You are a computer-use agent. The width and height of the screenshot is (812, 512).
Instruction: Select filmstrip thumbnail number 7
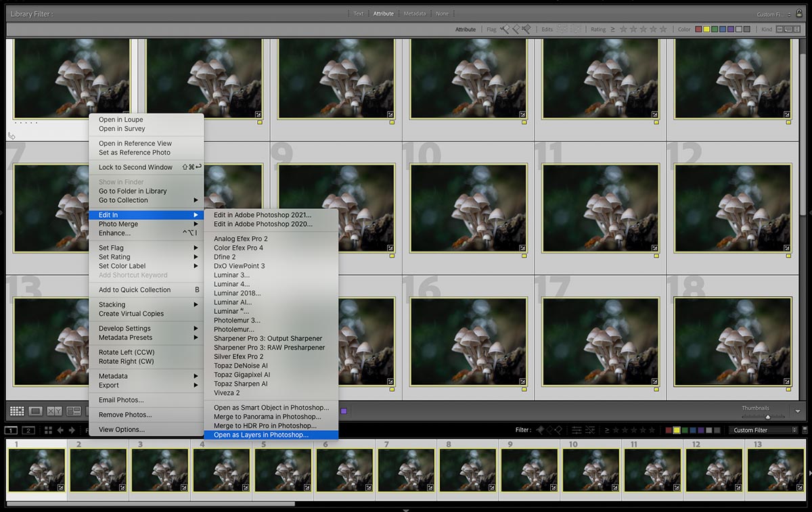(405, 469)
